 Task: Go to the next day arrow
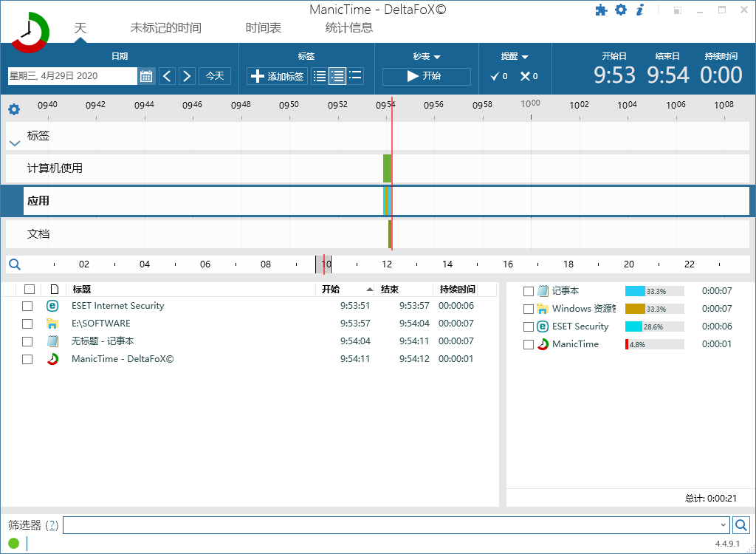pyautogui.click(x=187, y=76)
